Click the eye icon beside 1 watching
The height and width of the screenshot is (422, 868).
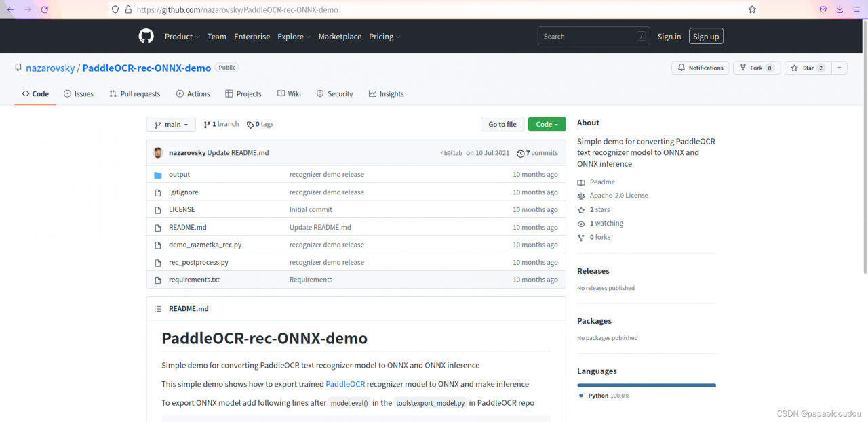click(x=581, y=224)
